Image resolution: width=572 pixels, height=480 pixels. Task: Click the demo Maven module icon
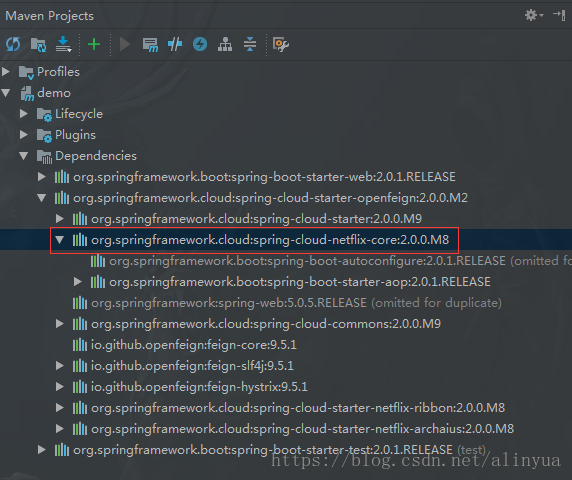tap(27, 93)
